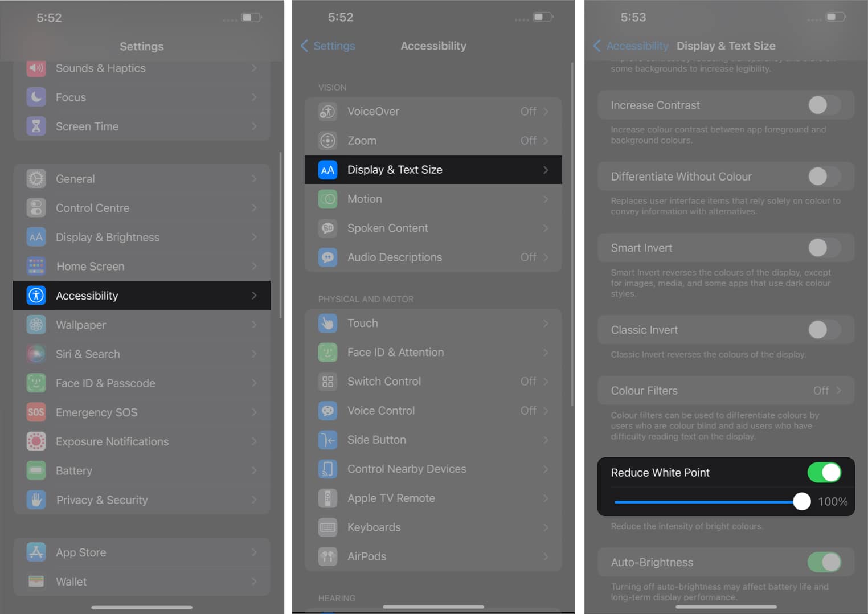Select the Zoom magnifier icon
The width and height of the screenshot is (868, 614).
coord(327,141)
